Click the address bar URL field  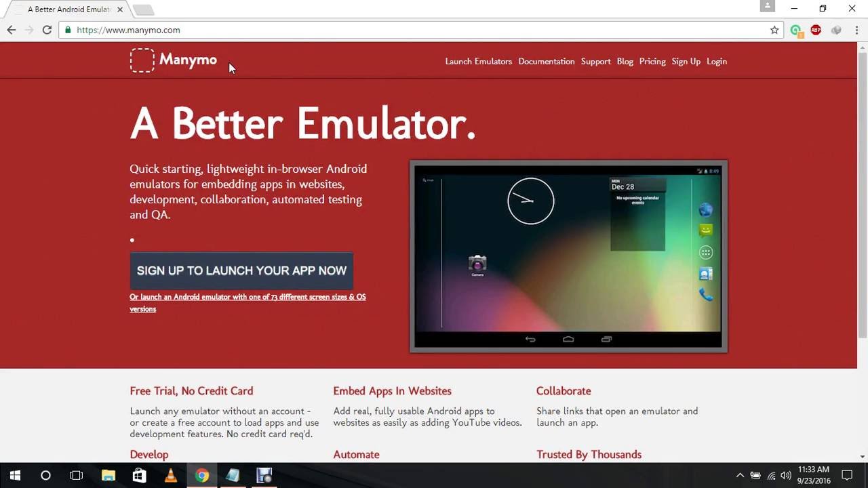(x=420, y=30)
